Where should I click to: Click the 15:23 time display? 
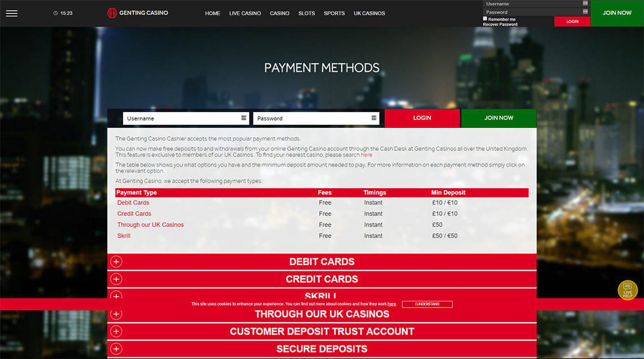[x=66, y=13]
